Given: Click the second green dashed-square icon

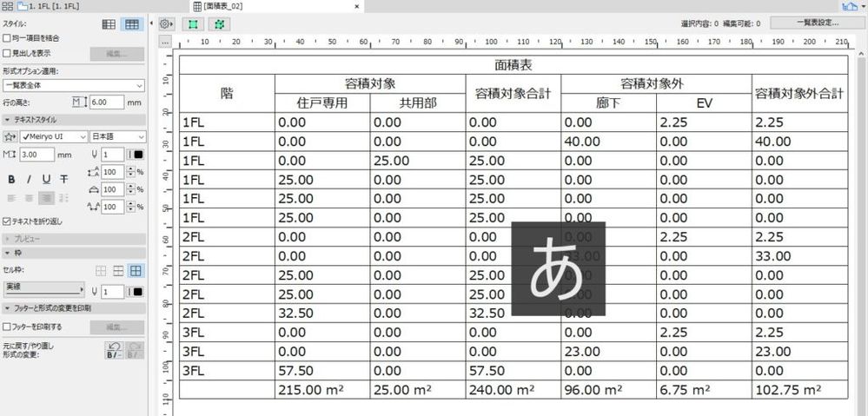Looking at the screenshot, I should coord(220,24).
